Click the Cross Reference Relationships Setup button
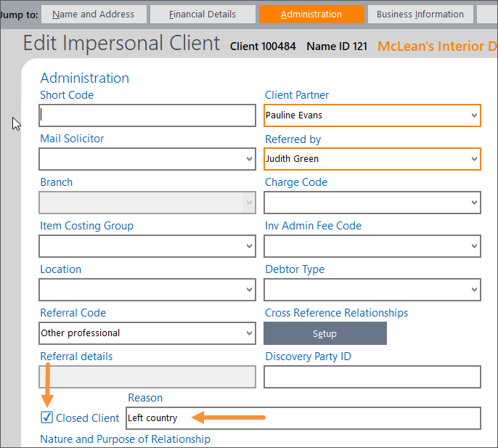 tap(324, 333)
